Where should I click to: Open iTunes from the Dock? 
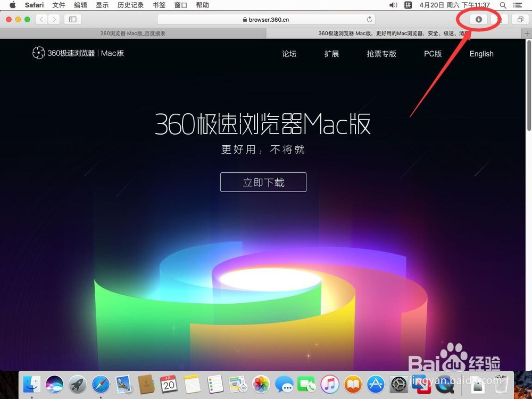330,385
